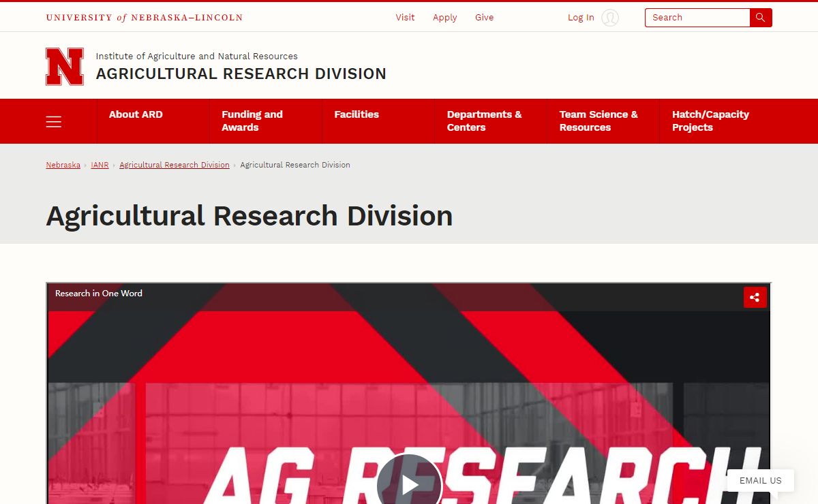Click the Log In link
The image size is (818, 504).
point(581,18)
